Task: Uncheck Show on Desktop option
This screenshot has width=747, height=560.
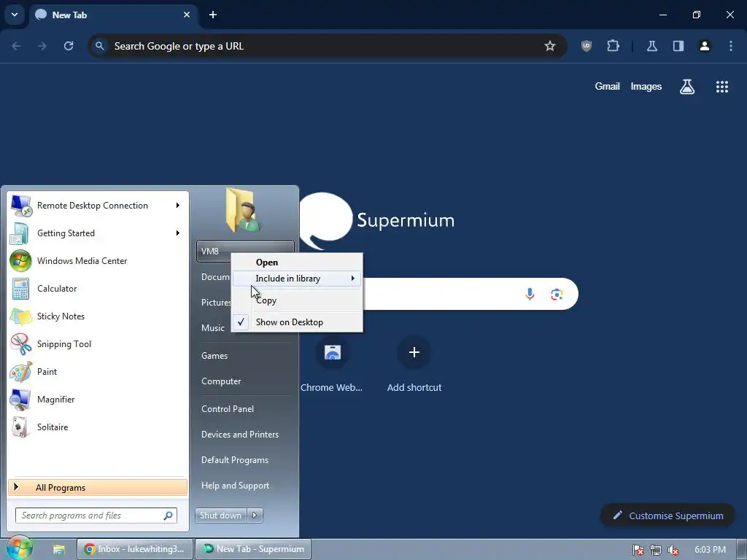Action: tap(297, 322)
